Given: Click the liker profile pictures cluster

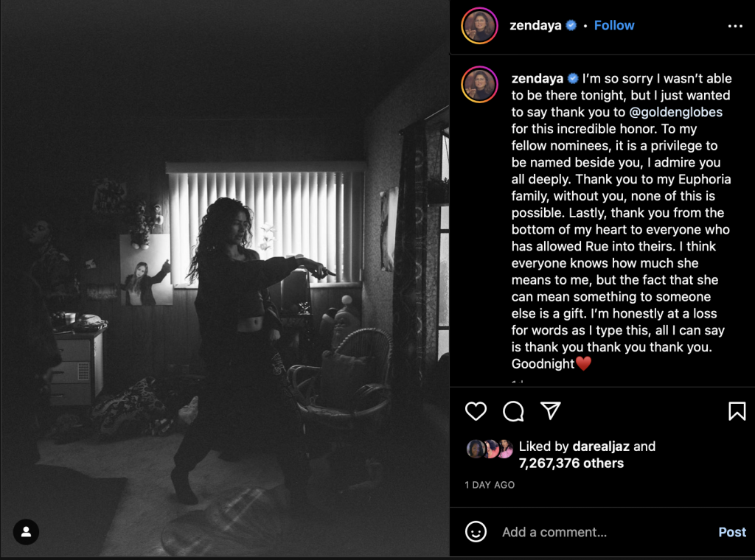Looking at the screenshot, I should [490, 449].
